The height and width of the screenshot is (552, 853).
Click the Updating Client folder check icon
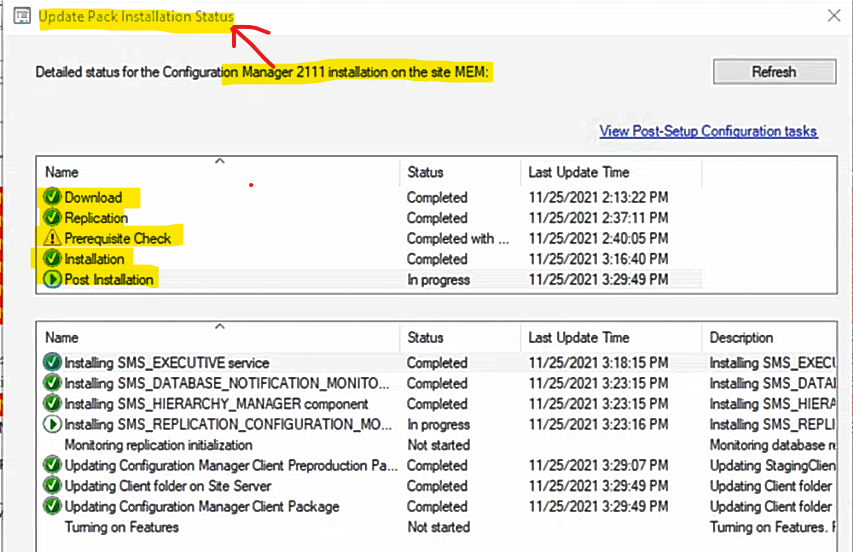[x=52, y=486]
